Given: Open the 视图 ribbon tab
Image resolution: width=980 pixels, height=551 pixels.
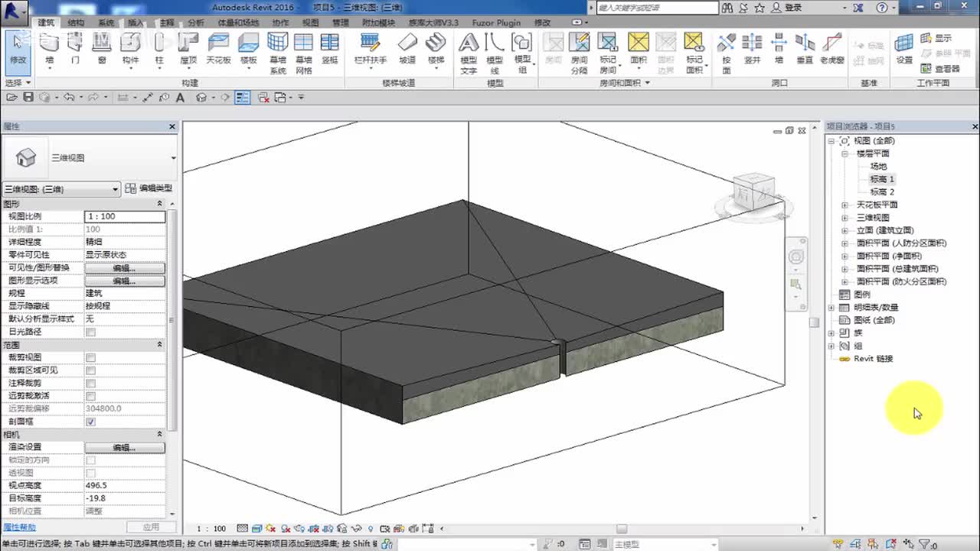Looking at the screenshot, I should click(310, 23).
